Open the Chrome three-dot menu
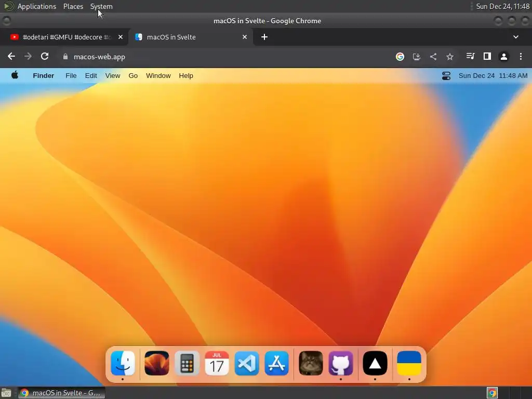This screenshot has width=532, height=399. pyautogui.click(x=521, y=56)
